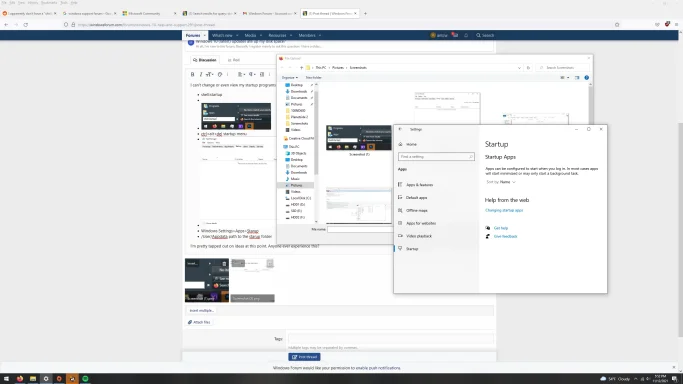Refresh the File Upload folder view
This screenshot has height=384, width=683.
pyautogui.click(x=528, y=67)
